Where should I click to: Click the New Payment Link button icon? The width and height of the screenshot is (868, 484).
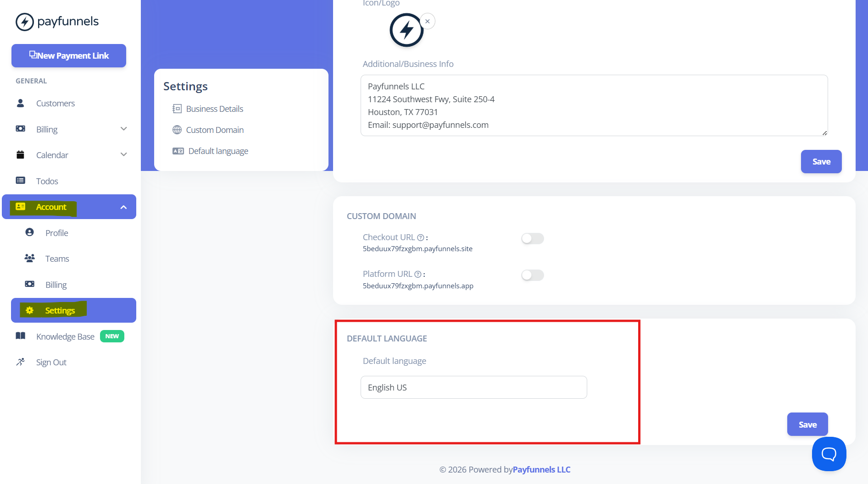click(x=33, y=55)
